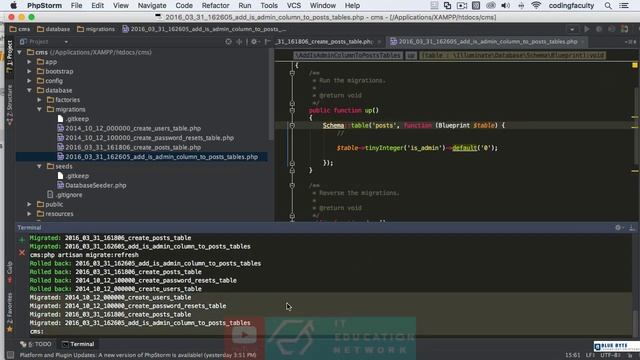Open the Spotlight search icon in the menu bar
Viewport: 640px width, 360px height.
[608, 6]
